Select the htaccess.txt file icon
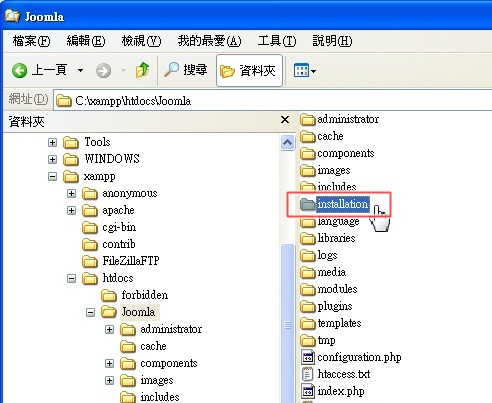492x403 pixels. [x=308, y=374]
